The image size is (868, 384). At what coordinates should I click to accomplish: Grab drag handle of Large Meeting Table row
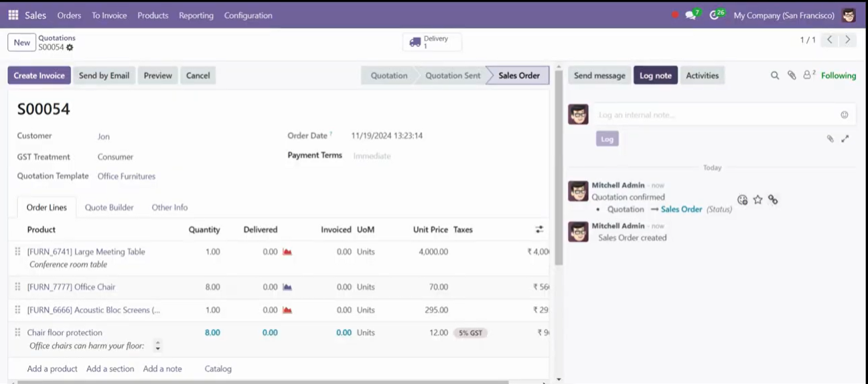17,251
